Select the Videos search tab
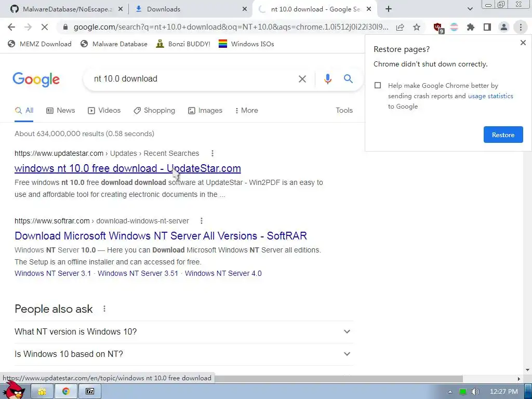 pyautogui.click(x=104, y=110)
